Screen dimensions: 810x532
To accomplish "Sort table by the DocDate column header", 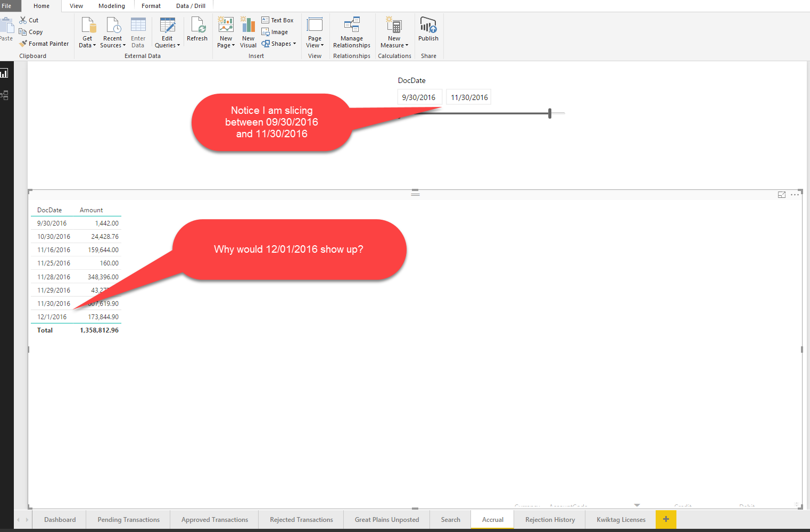I will tap(49, 210).
